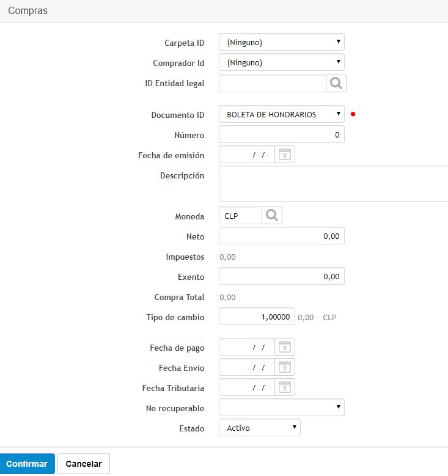Click the Carpeta ID label
448x476 pixels.
point(185,43)
